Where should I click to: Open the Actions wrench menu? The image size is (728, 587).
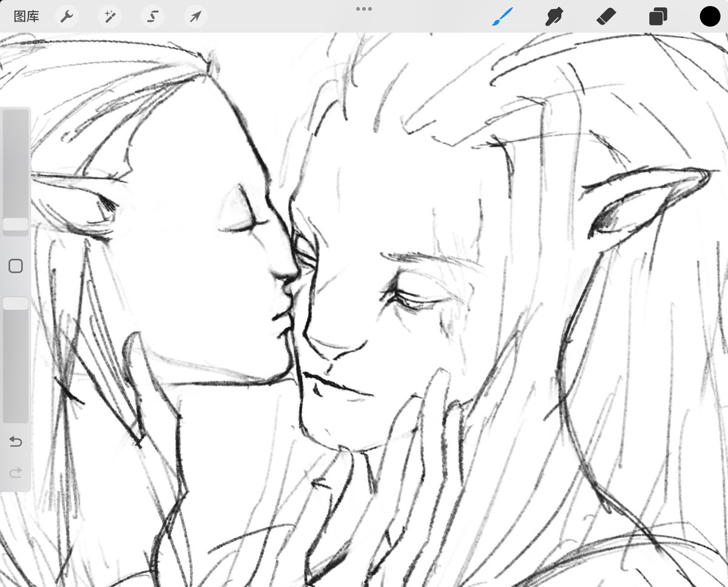[x=67, y=16]
